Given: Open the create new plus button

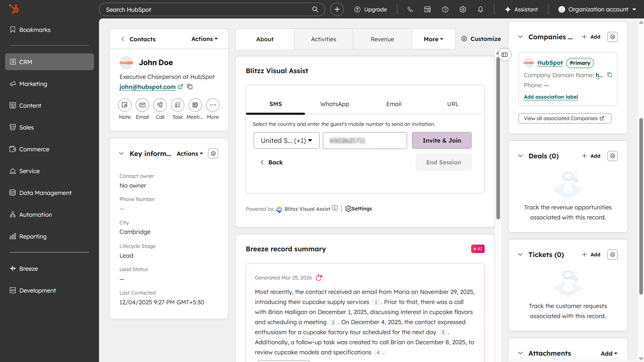Looking at the screenshot, I should click(337, 9).
